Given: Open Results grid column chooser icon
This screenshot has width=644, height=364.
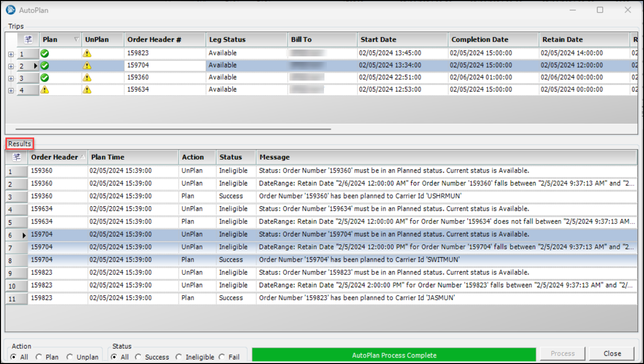Looking at the screenshot, I should pos(17,157).
